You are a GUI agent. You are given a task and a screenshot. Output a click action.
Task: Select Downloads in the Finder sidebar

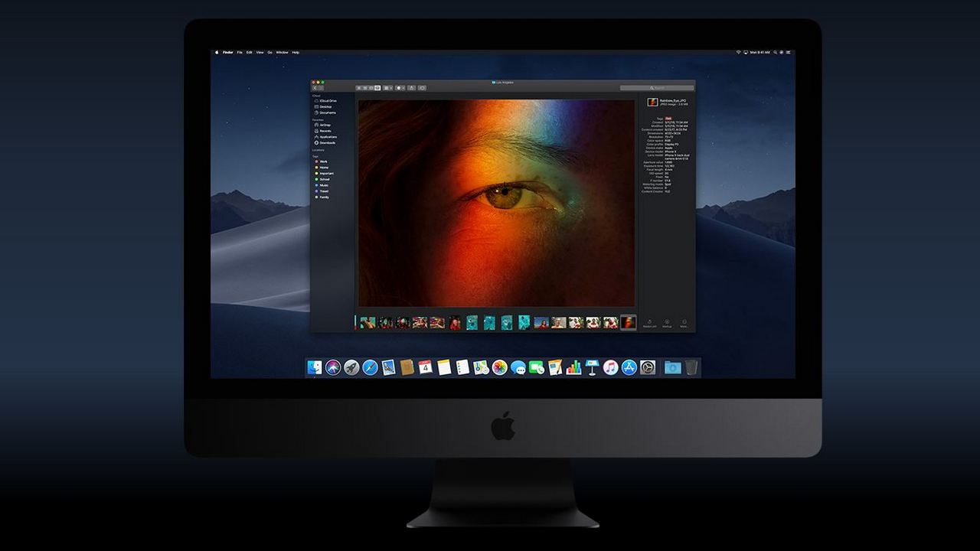[x=327, y=142]
